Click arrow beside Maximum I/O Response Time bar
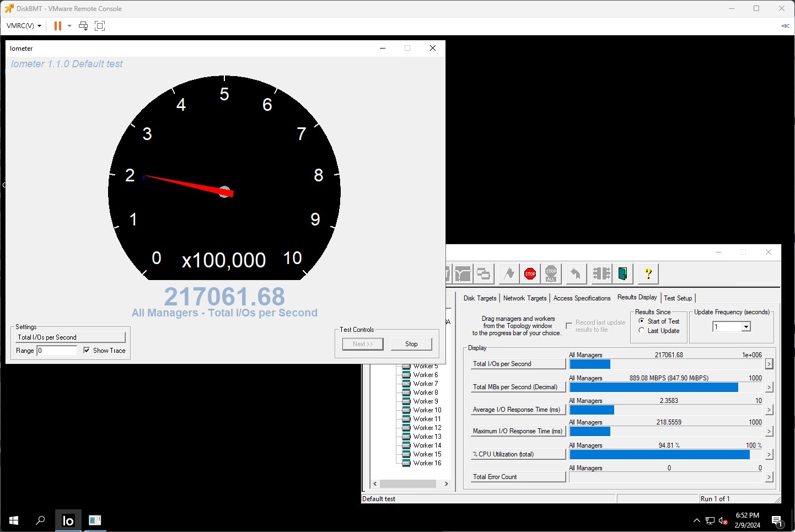 click(769, 431)
